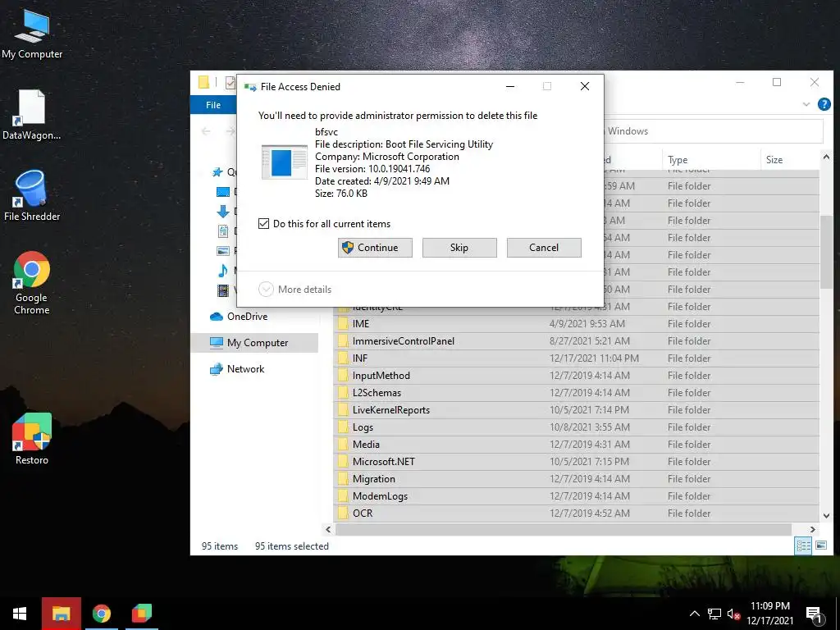Click the Pictures icon in sidebar
This screenshot has width=840, height=630.
223,251
